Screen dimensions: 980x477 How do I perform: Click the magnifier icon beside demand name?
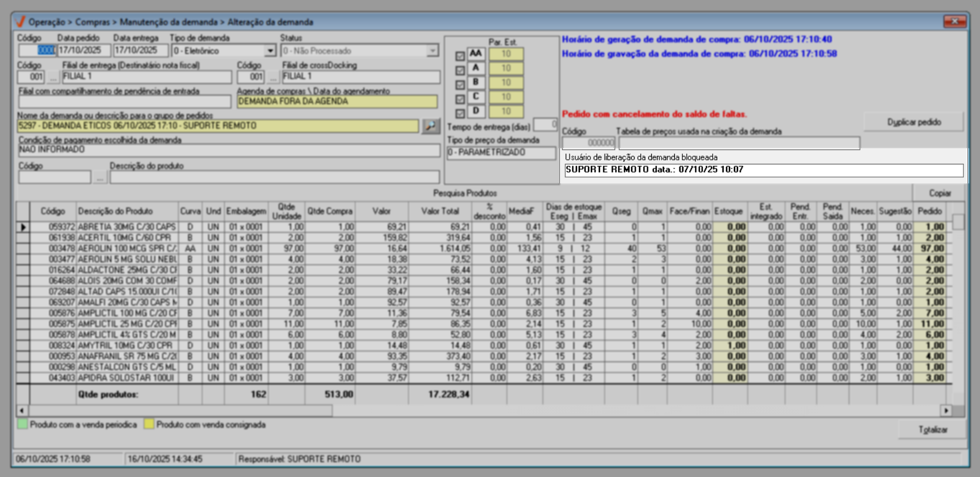tap(430, 126)
